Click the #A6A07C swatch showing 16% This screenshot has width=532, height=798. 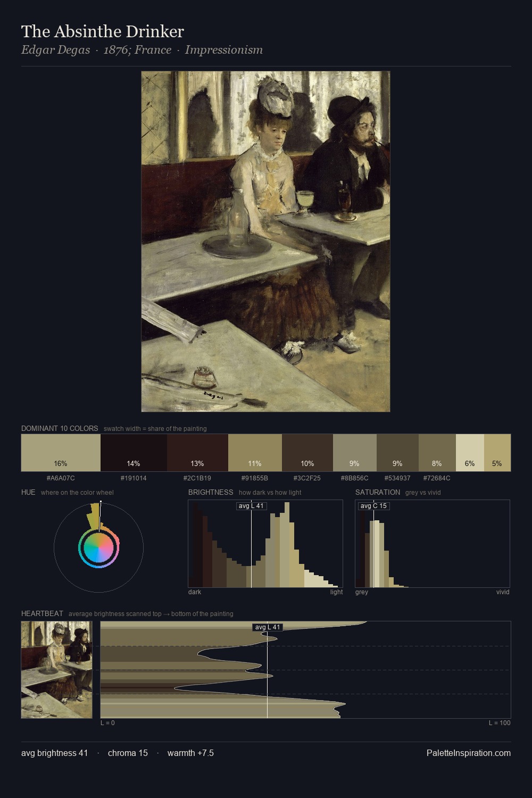61,453
